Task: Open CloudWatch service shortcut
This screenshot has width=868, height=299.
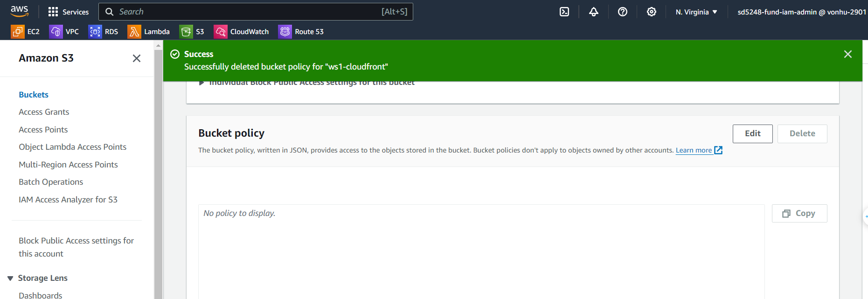Action: pos(241,32)
